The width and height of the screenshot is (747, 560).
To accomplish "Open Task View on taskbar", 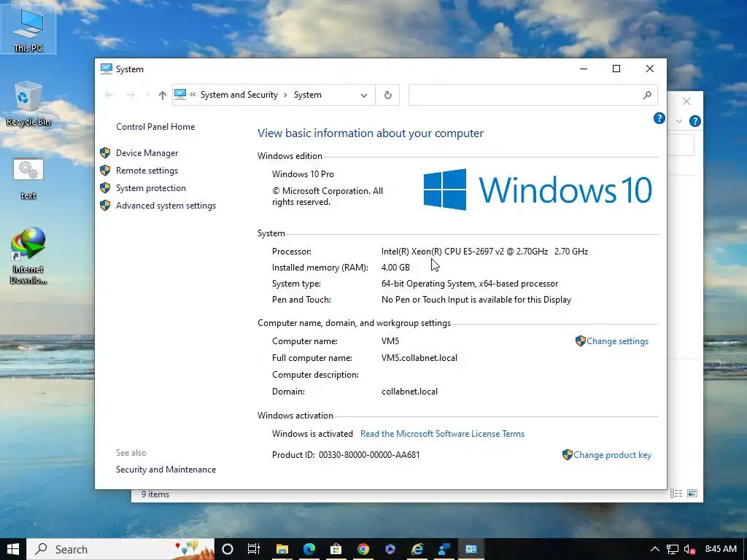I will 253,549.
